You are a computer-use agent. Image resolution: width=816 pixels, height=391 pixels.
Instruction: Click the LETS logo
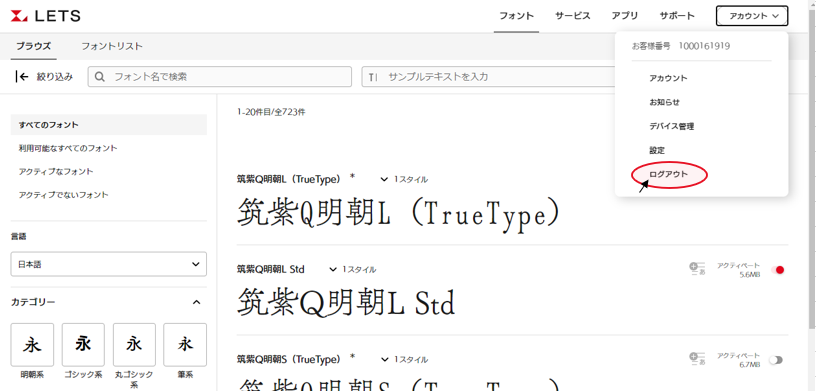pyautogui.click(x=46, y=16)
